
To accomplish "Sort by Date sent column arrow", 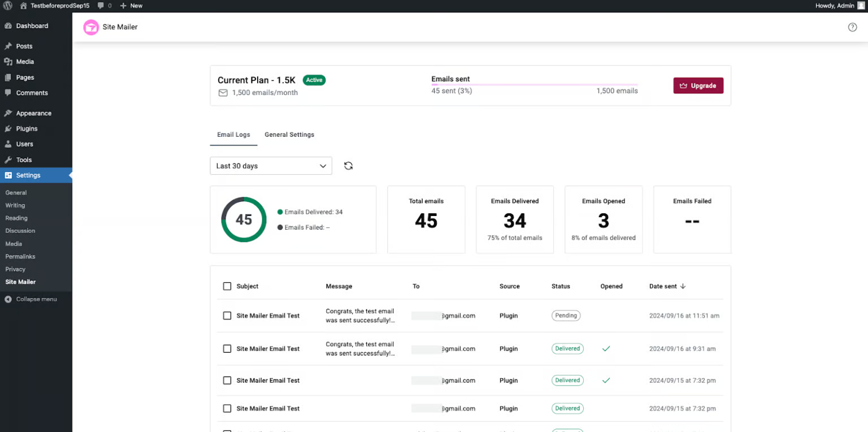I will click(683, 286).
